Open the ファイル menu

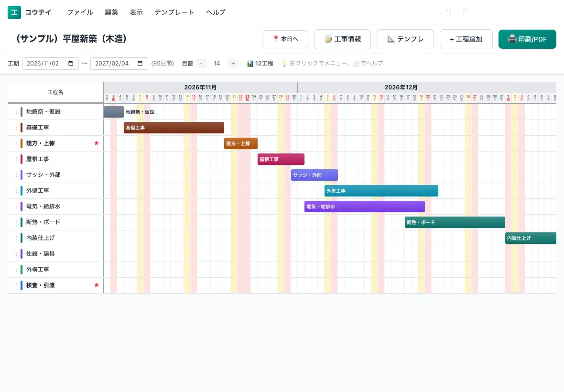pos(80,12)
